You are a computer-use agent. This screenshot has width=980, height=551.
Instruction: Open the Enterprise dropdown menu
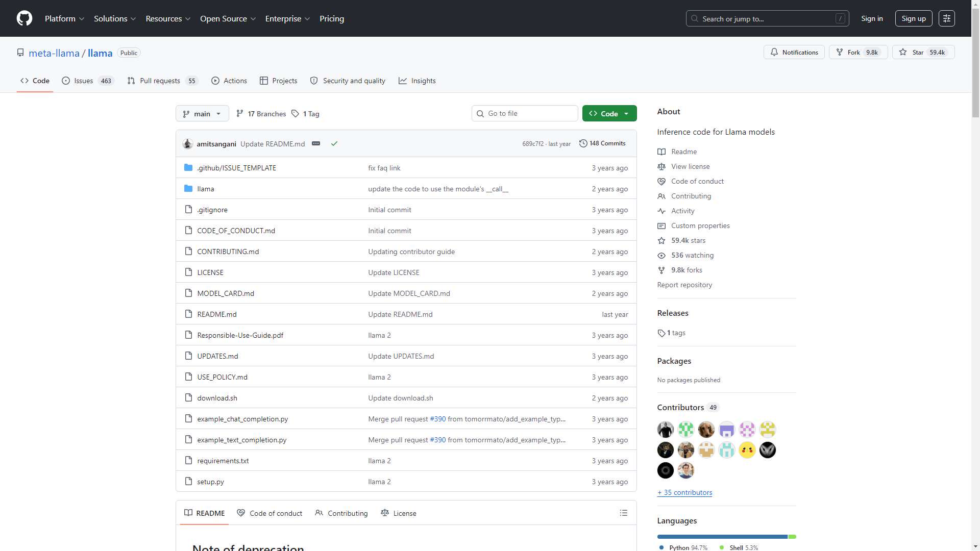click(x=287, y=18)
